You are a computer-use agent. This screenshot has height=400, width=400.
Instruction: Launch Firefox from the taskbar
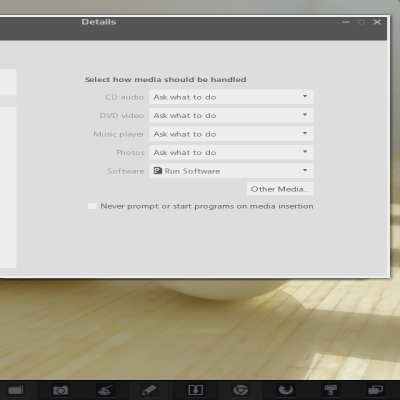coord(285,390)
